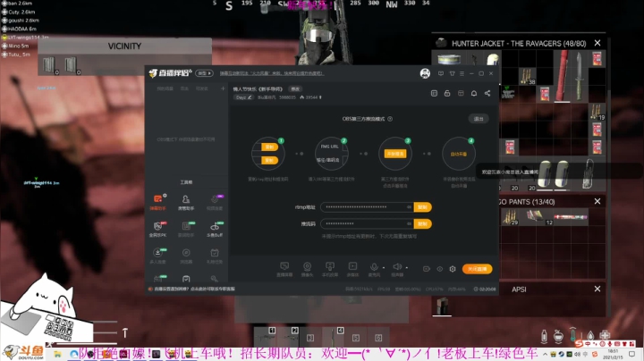The width and height of the screenshot is (644, 361).
Task: Open the danmaku assistant tool in toolbox
Action: click(x=157, y=201)
